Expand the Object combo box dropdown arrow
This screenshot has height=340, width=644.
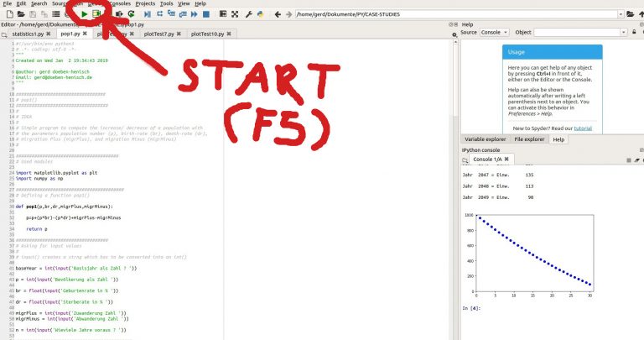point(624,32)
